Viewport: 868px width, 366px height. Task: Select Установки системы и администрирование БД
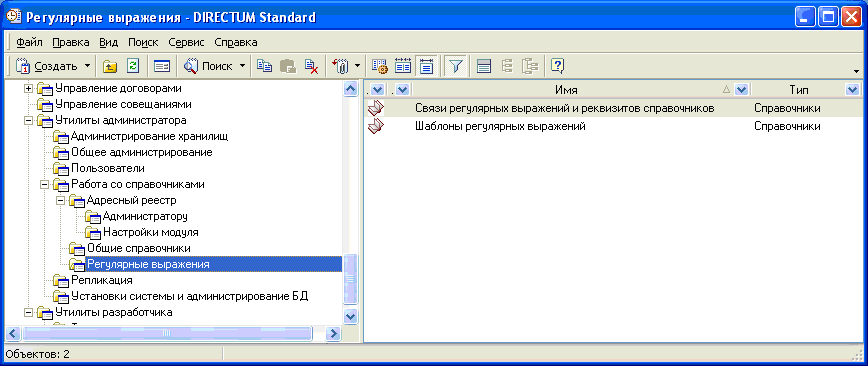(189, 296)
